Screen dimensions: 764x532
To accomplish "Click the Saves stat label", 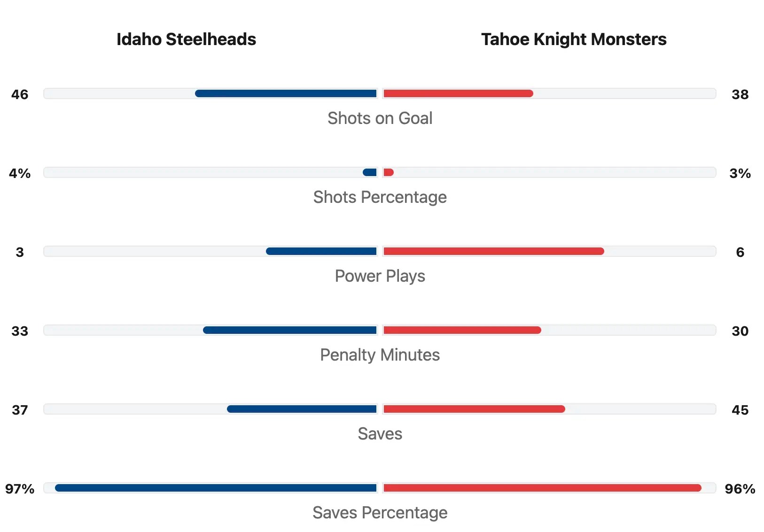I will [380, 434].
